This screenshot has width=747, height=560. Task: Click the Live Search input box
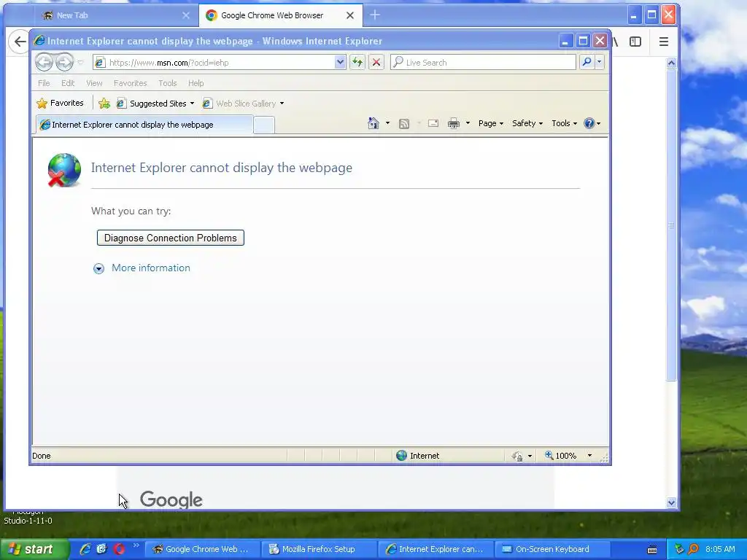click(483, 63)
